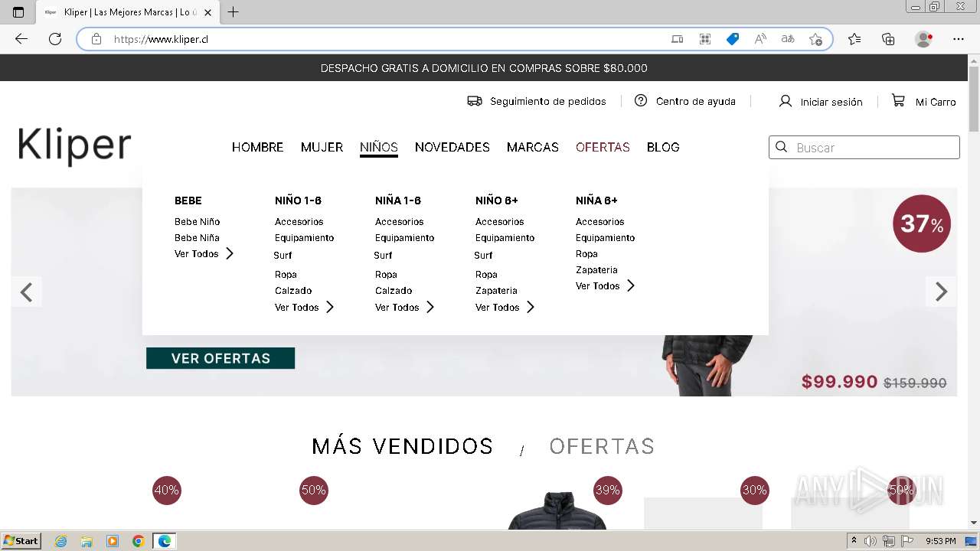Select Bebe Niña category
Image resolution: width=980 pixels, height=551 pixels.
[197, 237]
